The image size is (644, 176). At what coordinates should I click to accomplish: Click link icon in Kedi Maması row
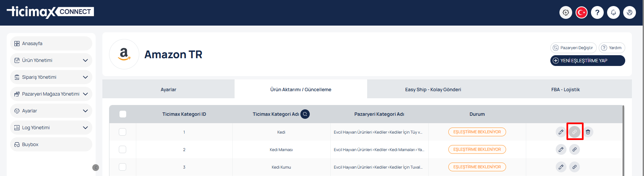[575, 149]
